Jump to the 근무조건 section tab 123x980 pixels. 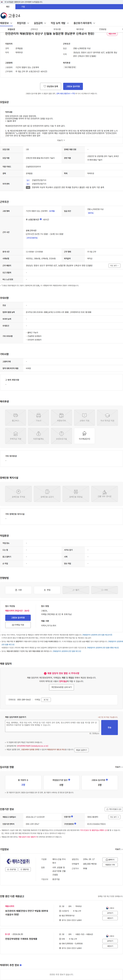pos(34,29)
